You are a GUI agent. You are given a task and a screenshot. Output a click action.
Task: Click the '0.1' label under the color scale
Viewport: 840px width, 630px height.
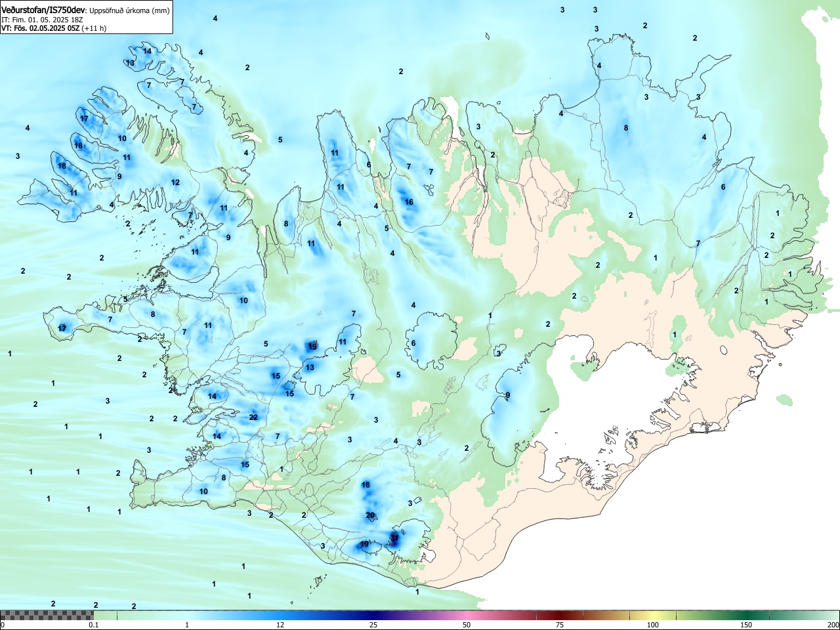[x=94, y=625]
